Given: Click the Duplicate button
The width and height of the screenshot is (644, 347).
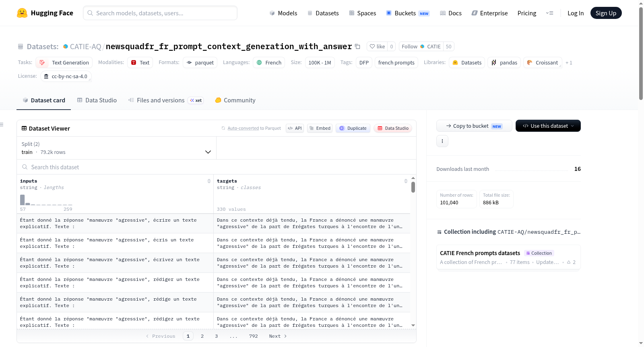Looking at the screenshot, I should tap(353, 128).
